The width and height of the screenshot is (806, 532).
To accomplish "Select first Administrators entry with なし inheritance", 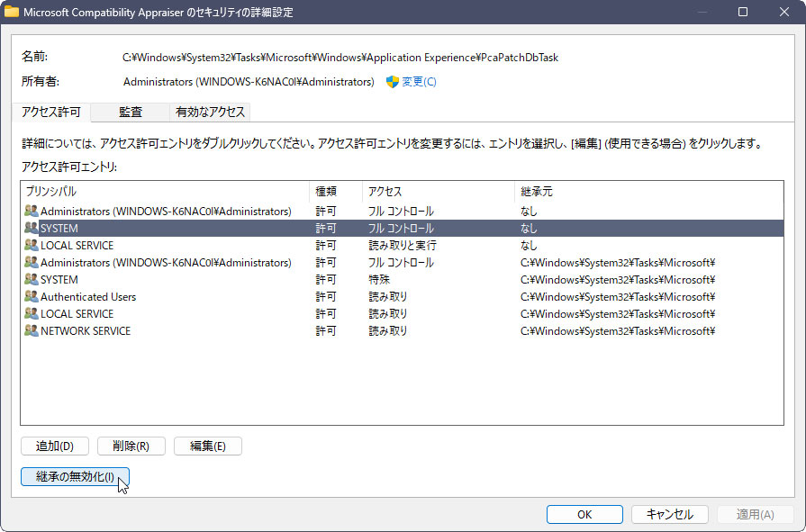I will (403, 212).
